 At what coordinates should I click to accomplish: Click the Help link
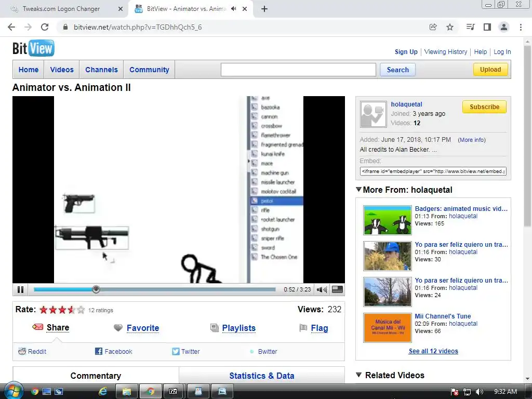[480, 52]
